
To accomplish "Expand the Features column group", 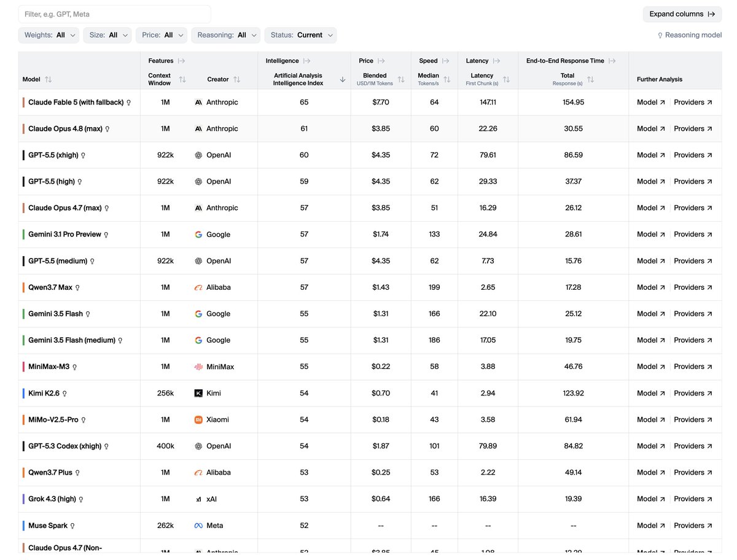I will 181,61.
